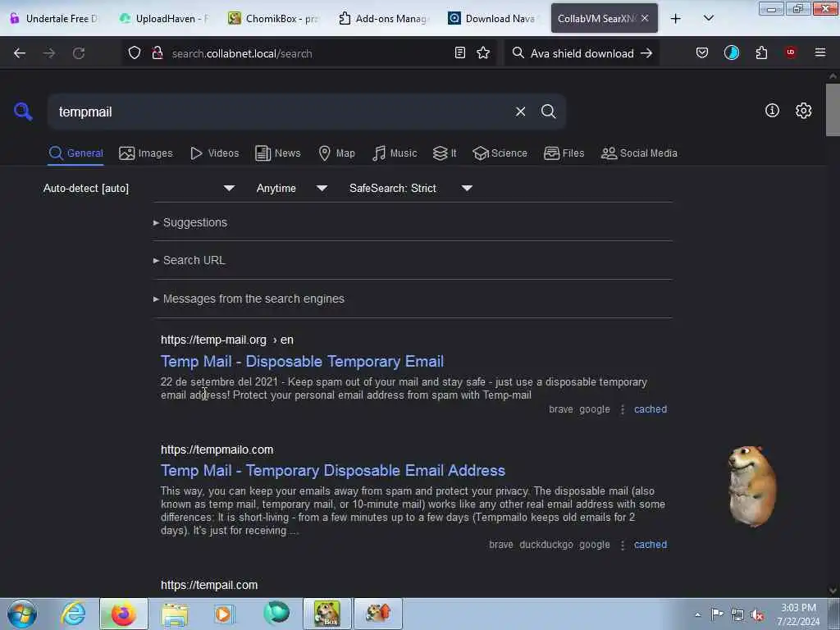Screen dimensions: 840x630
Task: Click the muted volume tray icon
Action: click(x=757, y=615)
